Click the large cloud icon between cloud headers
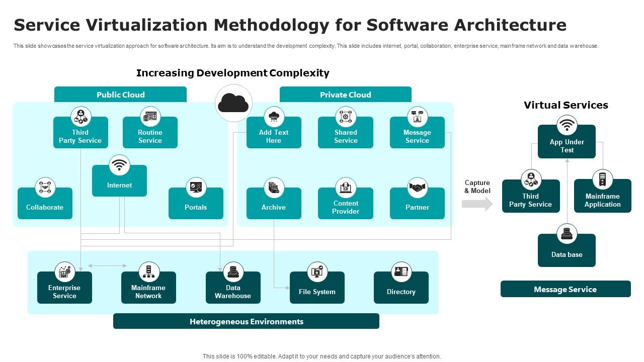The height and width of the screenshot is (362, 644). [233, 103]
